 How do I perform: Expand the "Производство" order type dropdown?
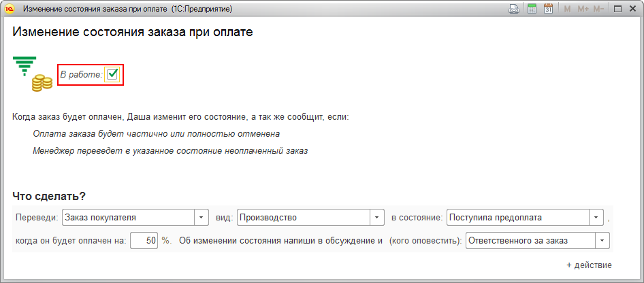pos(378,218)
